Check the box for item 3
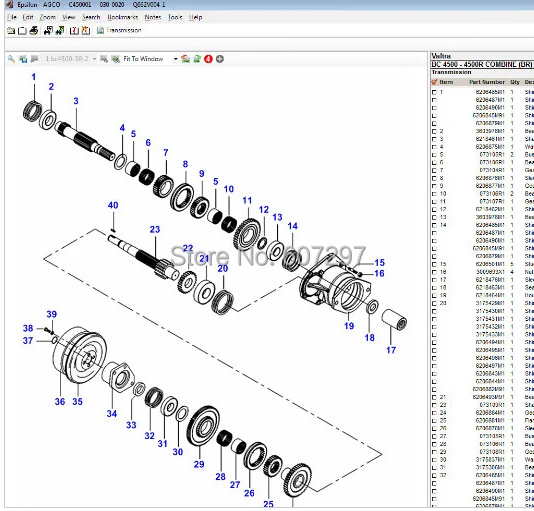This screenshot has width=534, height=511. click(x=434, y=139)
